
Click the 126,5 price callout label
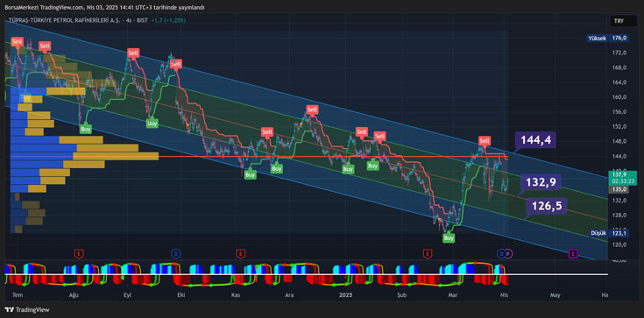[546, 205]
